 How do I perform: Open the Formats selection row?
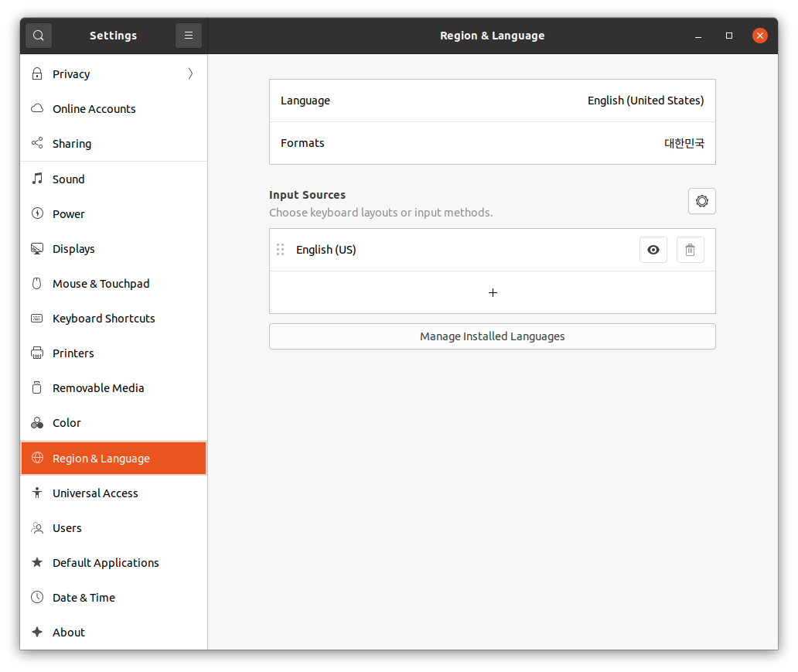[x=492, y=143]
